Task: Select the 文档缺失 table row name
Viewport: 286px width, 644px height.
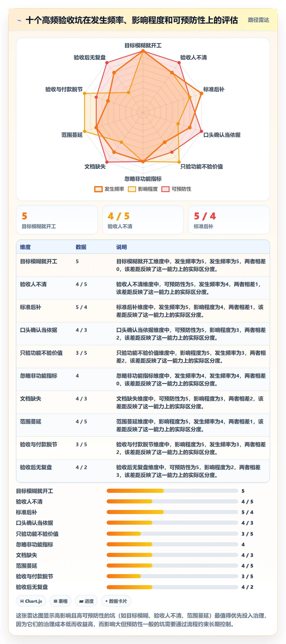Action: pos(30,399)
